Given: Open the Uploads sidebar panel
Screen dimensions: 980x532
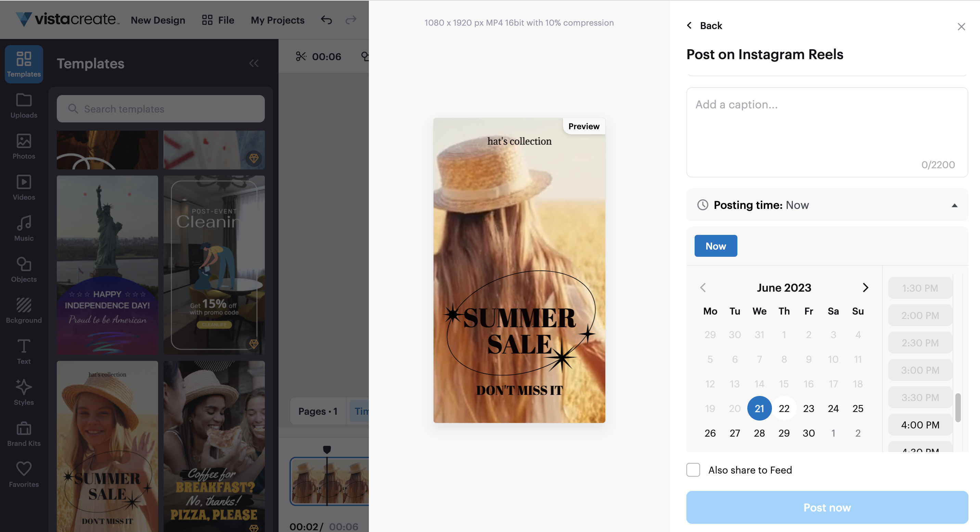Looking at the screenshot, I should coord(24,106).
